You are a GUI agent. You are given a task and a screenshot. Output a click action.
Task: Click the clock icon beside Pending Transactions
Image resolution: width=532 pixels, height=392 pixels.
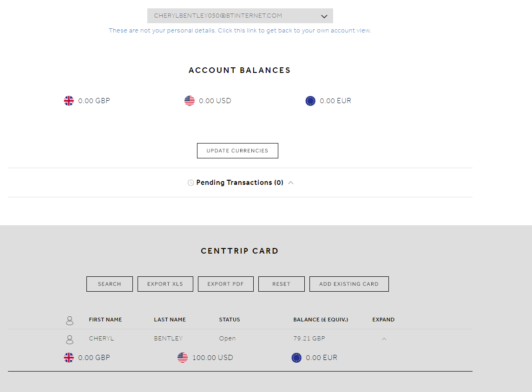(x=190, y=183)
